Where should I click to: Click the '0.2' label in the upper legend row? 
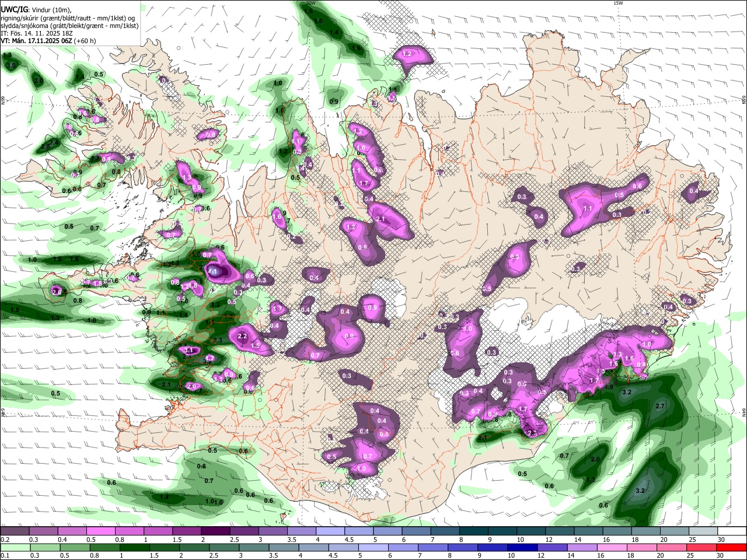pos(5,540)
